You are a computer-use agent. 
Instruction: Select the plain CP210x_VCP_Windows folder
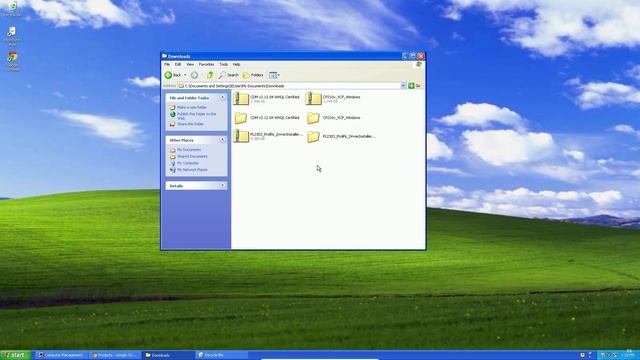tap(333, 118)
